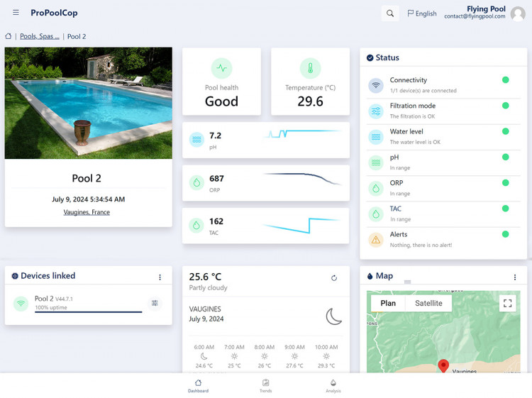This screenshot has height=398, width=532.
Task: Open the hamburger navigation menu
Action: click(x=16, y=13)
